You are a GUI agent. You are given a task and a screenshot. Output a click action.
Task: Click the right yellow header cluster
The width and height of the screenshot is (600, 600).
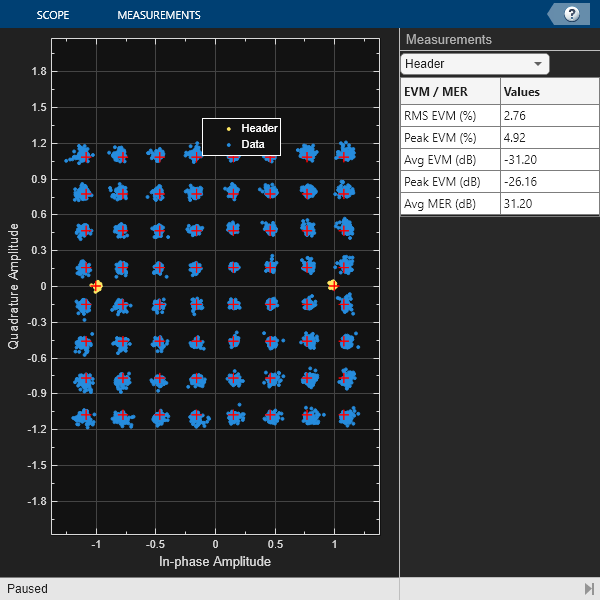[333, 285]
